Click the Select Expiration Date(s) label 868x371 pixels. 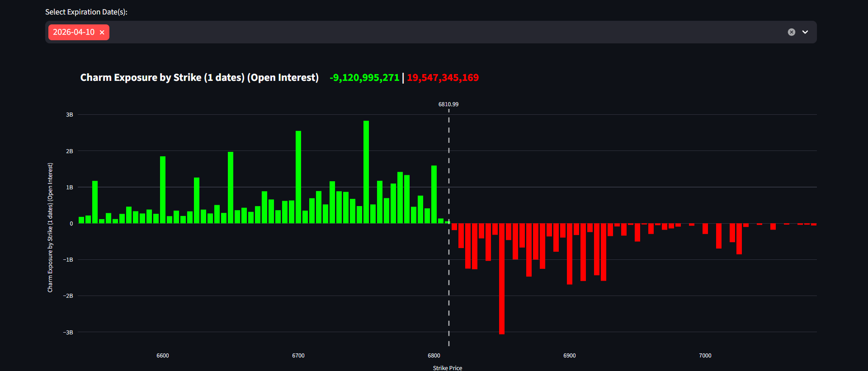click(x=86, y=12)
